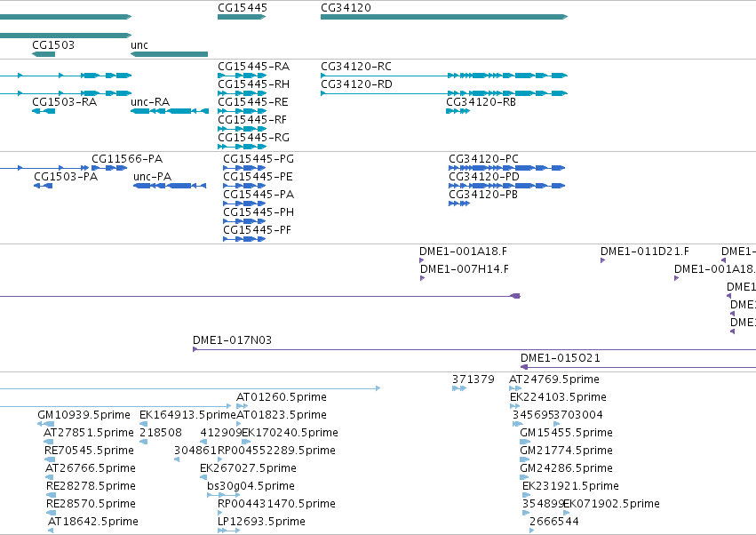Click the CG15445 gene bar
This screenshot has height=535, width=756.
point(242,17)
